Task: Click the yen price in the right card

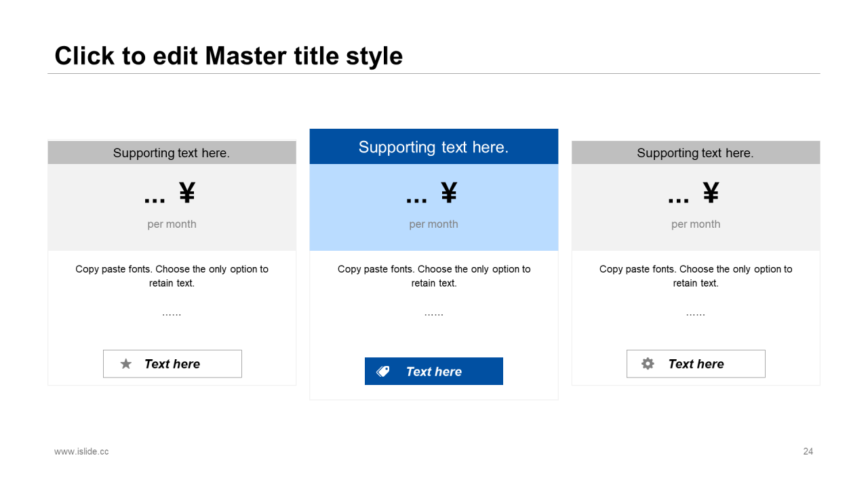Action: point(694,194)
